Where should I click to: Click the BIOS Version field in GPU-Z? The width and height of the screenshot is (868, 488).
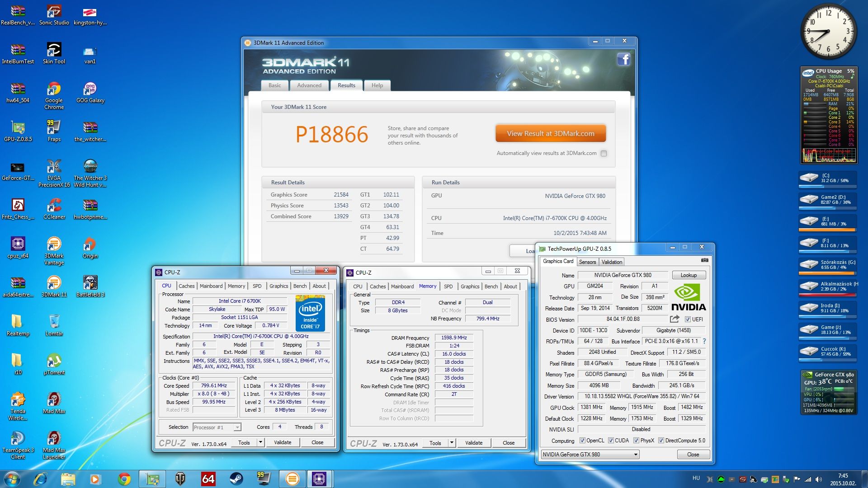[623, 319]
